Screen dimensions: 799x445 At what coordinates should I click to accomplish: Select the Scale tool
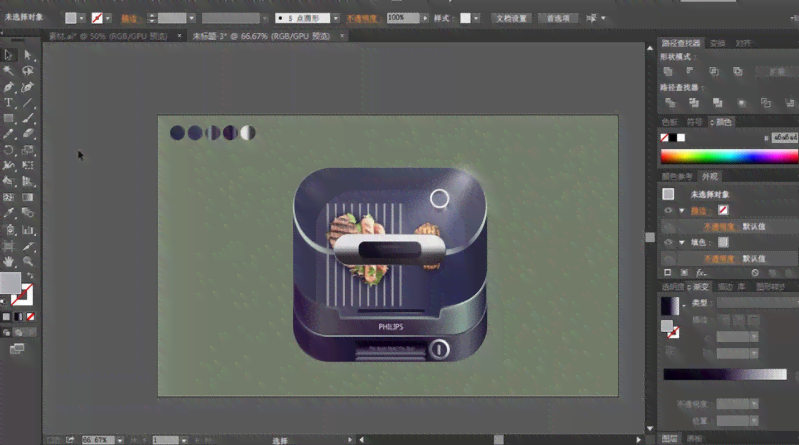[x=28, y=150]
